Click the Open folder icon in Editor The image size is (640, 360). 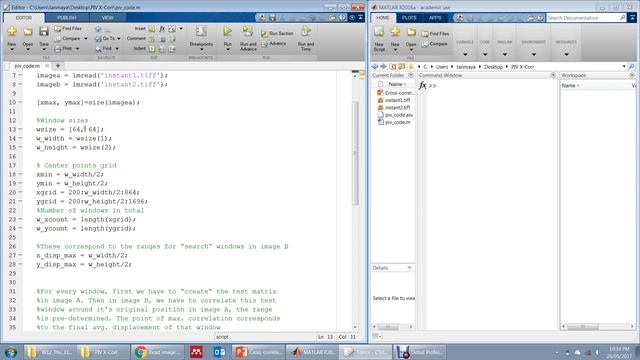[28, 31]
